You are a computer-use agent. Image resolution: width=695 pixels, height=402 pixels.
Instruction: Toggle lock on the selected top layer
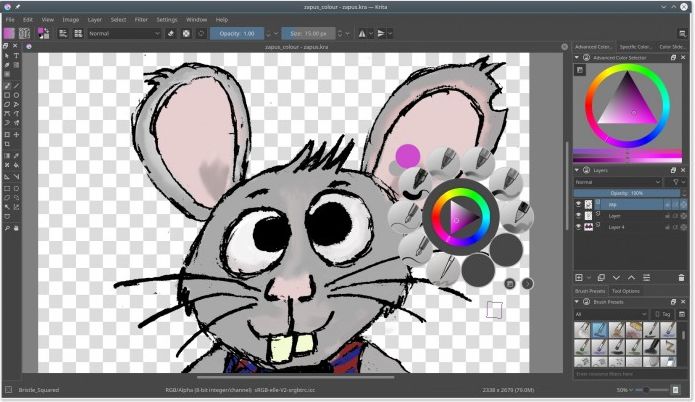668,204
